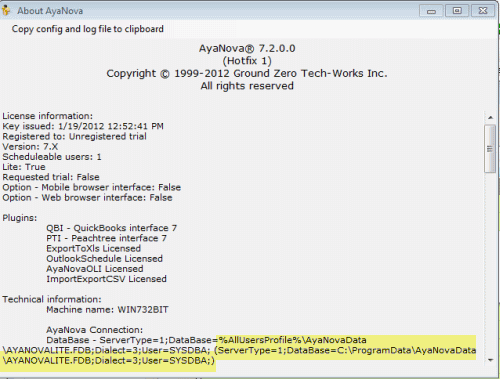Screen dimensions: 500x379
Task: Click the AyaNova Connection: label
Action: tap(95, 330)
